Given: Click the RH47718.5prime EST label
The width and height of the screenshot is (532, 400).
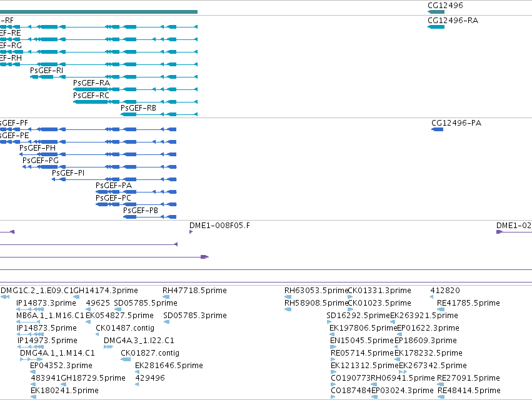Looking at the screenshot, I should coord(195,291).
